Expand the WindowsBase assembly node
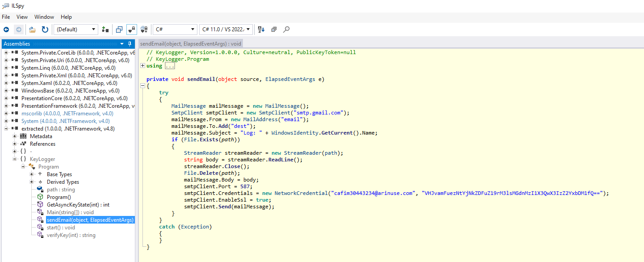The width and height of the screenshot is (644, 262). click(6, 91)
